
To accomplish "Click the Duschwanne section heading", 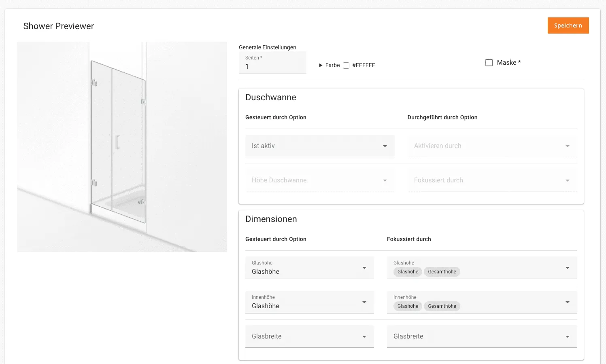I will pos(271,97).
